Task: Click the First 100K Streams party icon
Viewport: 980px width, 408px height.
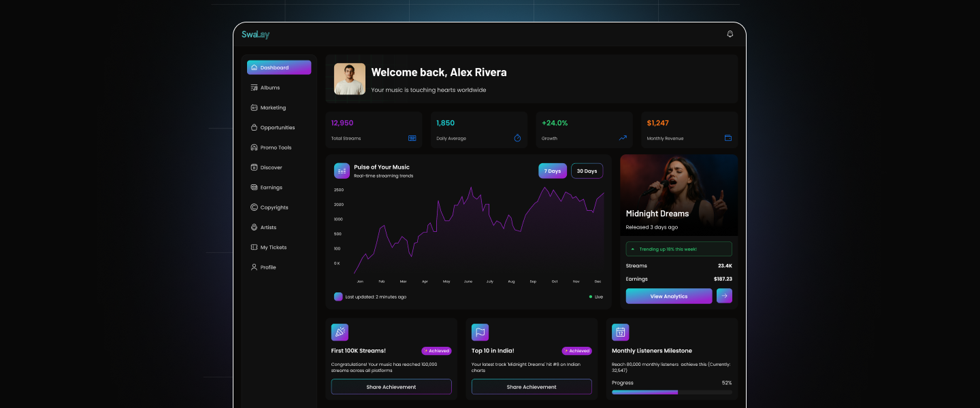Action: (340, 332)
